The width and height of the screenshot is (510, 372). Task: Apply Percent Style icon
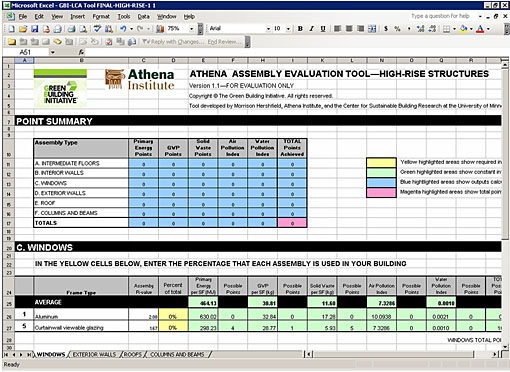coord(397,29)
